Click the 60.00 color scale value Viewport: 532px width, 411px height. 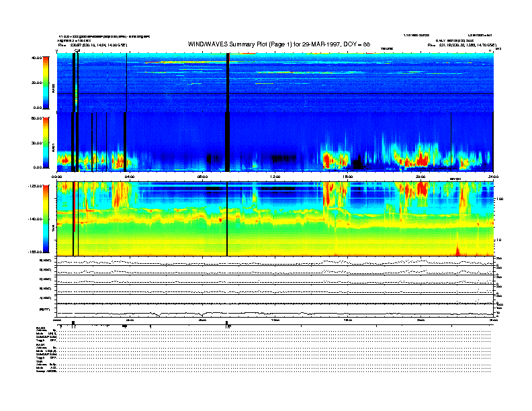point(36,118)
